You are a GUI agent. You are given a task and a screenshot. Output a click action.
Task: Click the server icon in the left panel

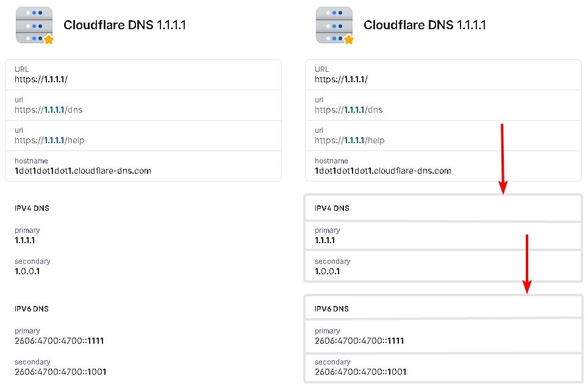click(x=34, y=25)
